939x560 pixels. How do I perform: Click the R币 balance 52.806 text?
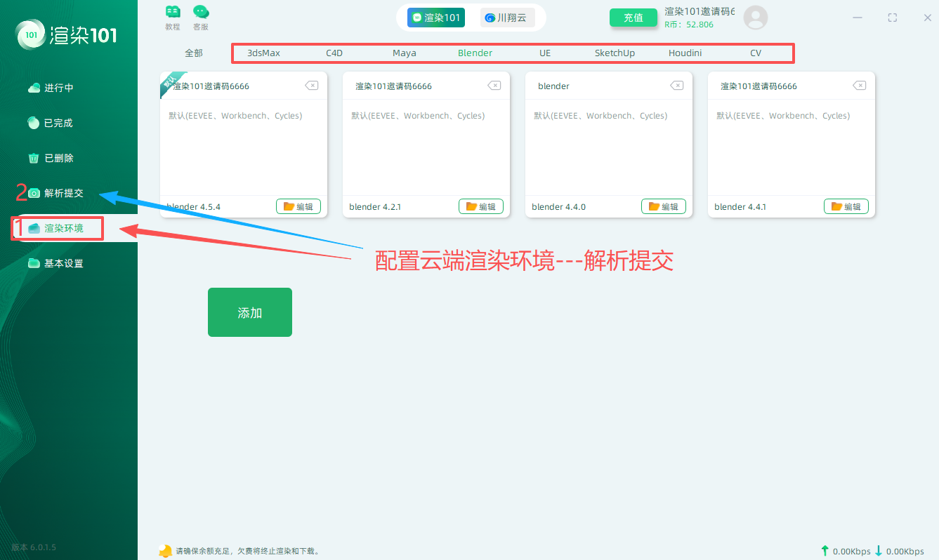pyautogui.click(x=689, y=25)
